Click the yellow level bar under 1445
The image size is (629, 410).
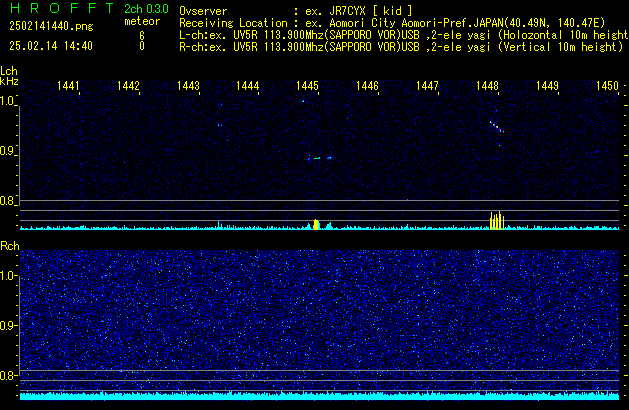(x=316, y=224)
